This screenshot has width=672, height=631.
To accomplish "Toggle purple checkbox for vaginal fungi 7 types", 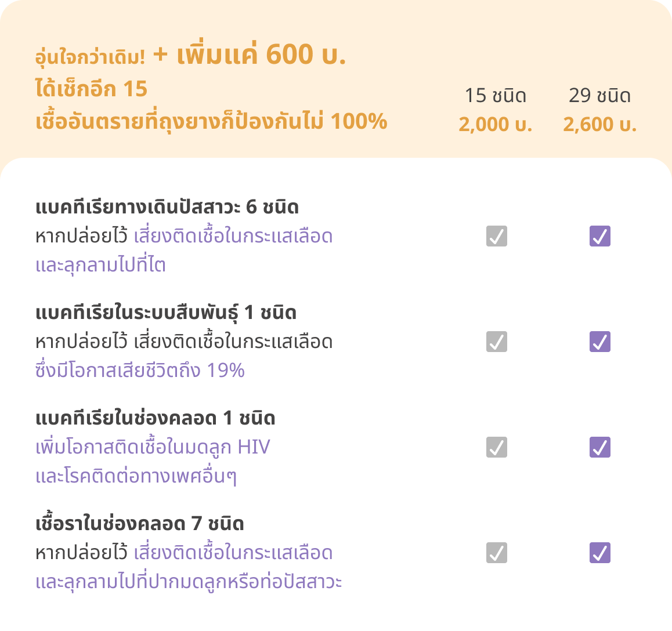I will tap(599, 553).
